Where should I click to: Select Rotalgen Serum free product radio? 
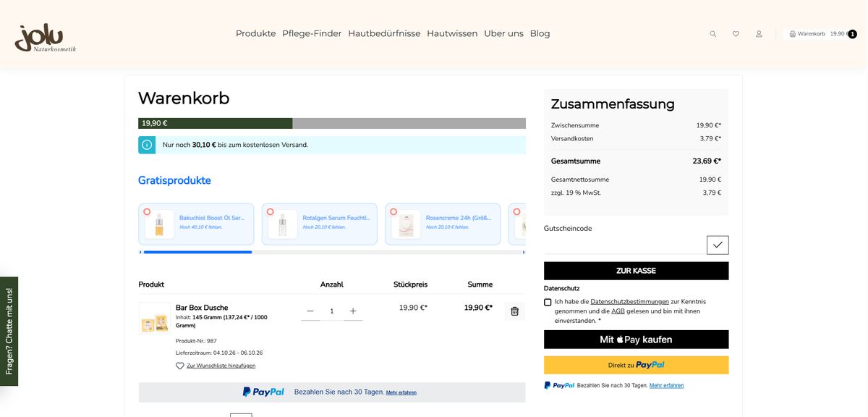point(270,212)
